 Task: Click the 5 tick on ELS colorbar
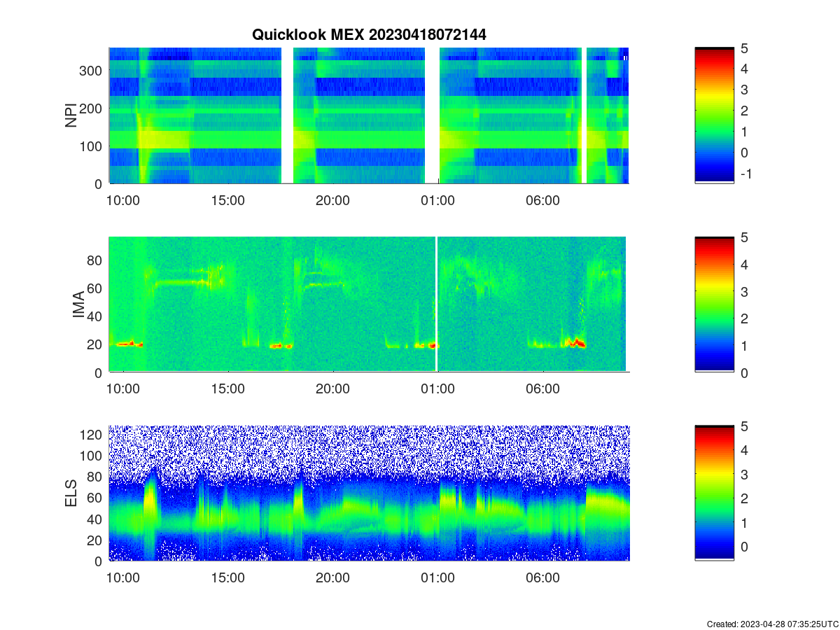pyautogui.click(x=745, y=426)
